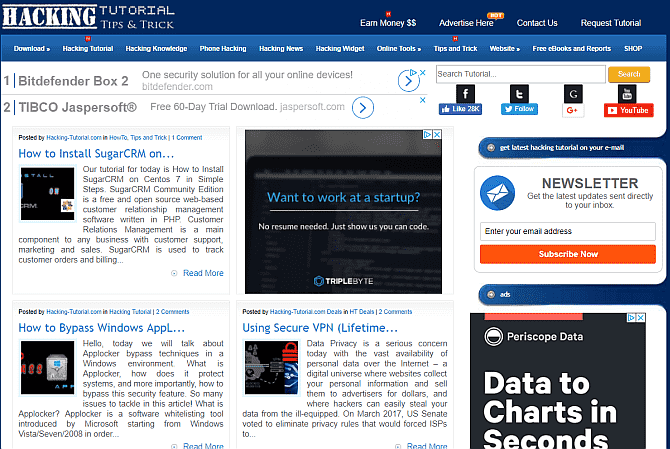Expand the Online Tools menu
Screen dimensions: 670x449
(x=399, y=49)
